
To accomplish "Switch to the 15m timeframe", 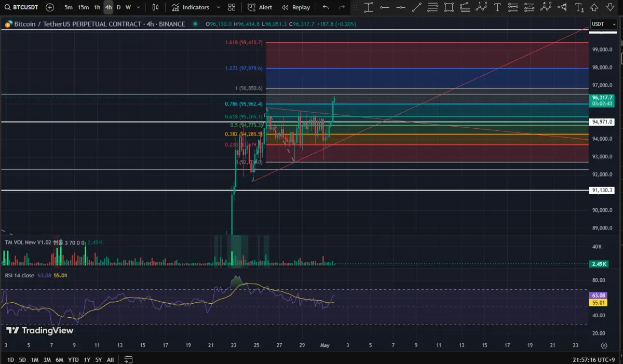I will [x=83, y=7].
